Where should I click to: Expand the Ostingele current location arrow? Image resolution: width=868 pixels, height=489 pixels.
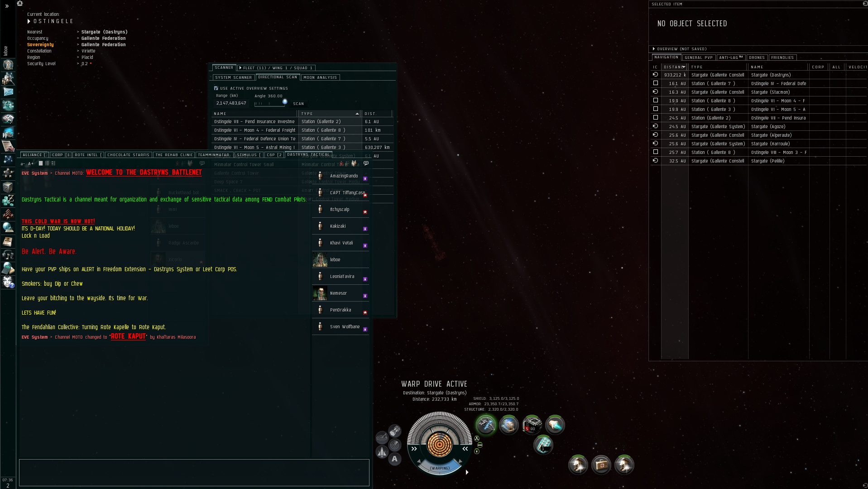point(29,21)
